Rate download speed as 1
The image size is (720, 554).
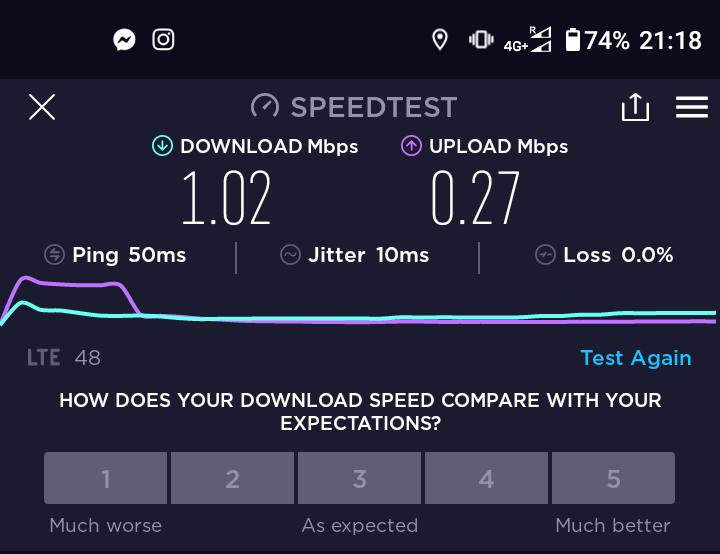(106, 479)
